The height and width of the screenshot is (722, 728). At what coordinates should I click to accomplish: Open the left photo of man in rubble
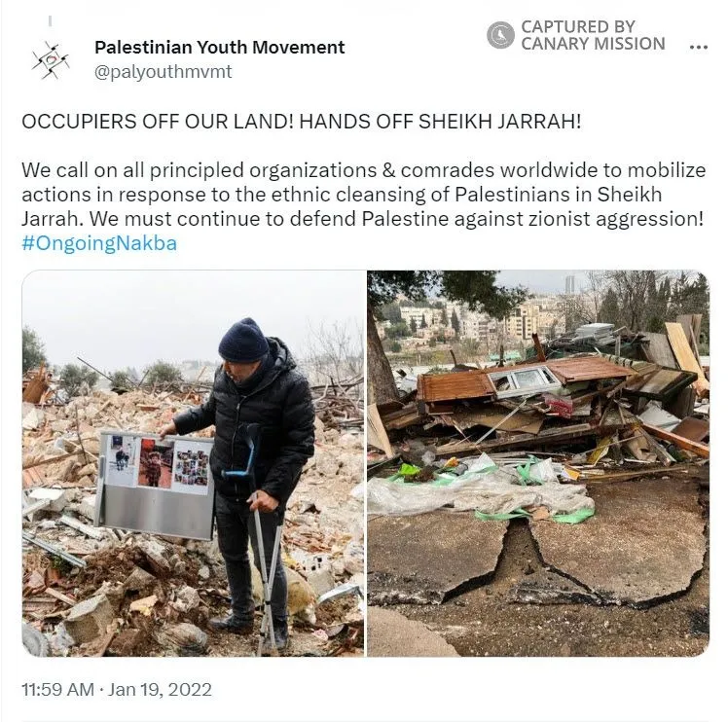coord(193,463)
